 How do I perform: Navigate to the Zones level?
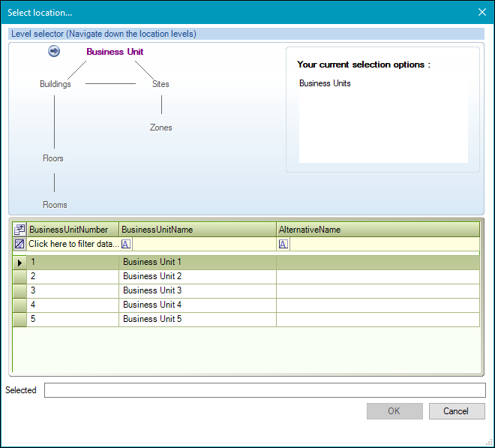(x=160, y=128)
